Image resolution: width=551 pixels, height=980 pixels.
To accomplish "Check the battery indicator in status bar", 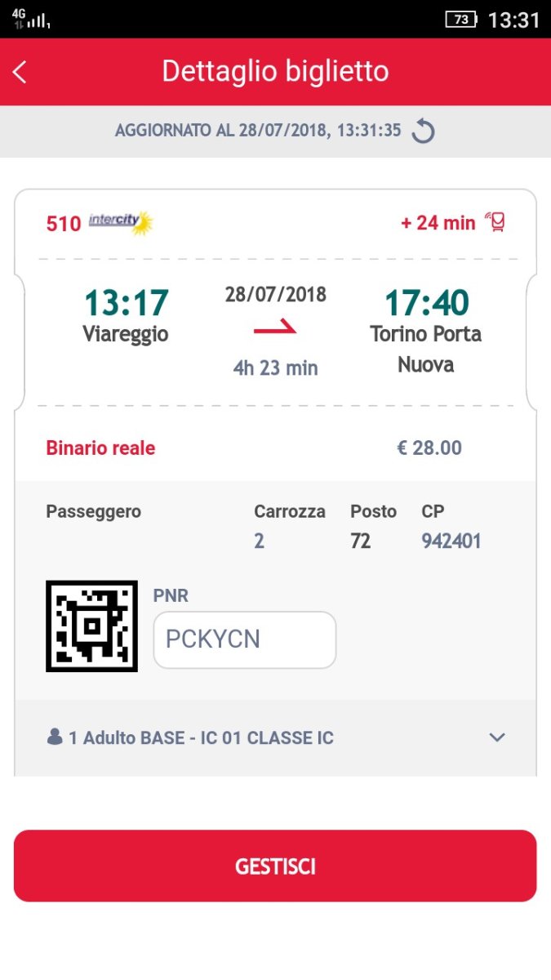I will (x=461, y=20).
